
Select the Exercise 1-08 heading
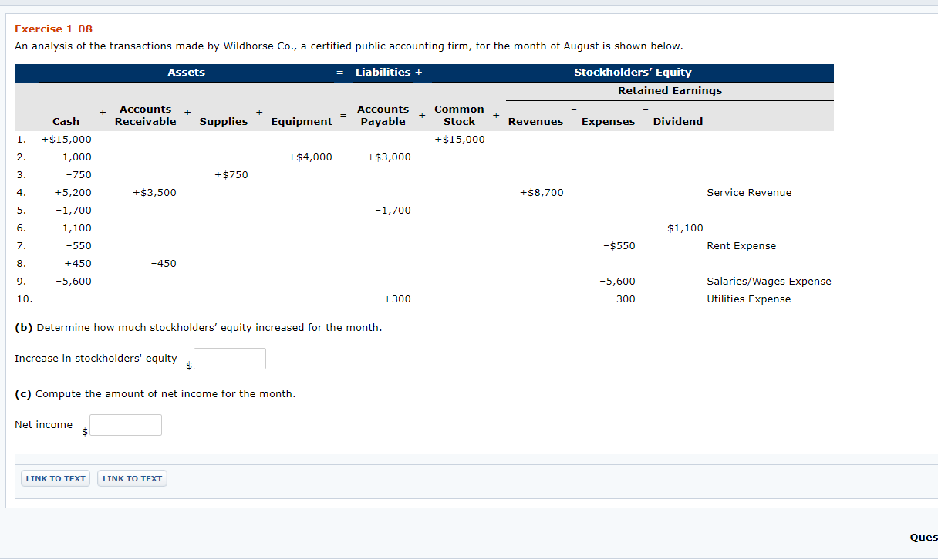pos(54,29)
